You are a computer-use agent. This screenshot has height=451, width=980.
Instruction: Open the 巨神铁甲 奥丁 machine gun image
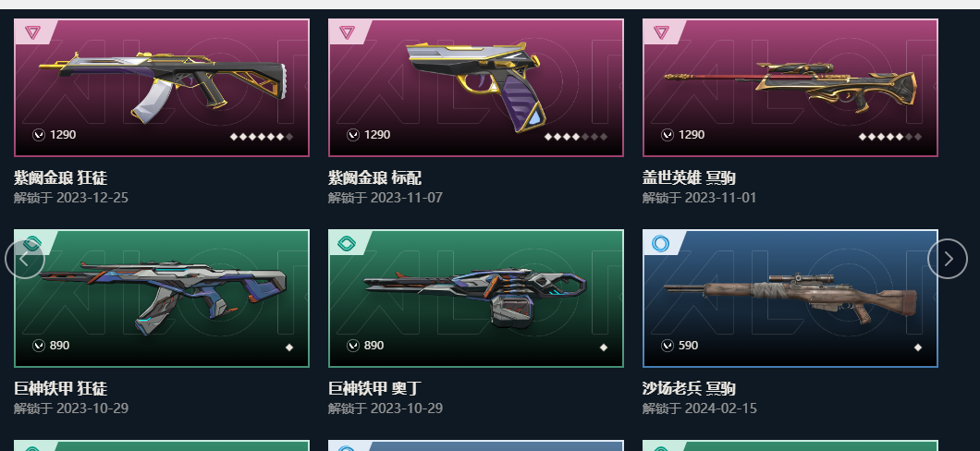475,299
